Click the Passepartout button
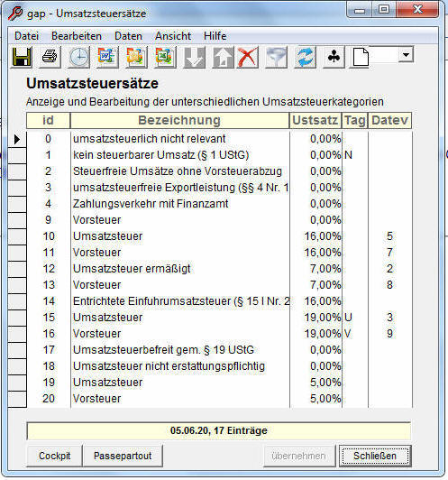Image resolution: width=448 pixels, height=480 pixels. pyautogui.click(x=123, y=456)
